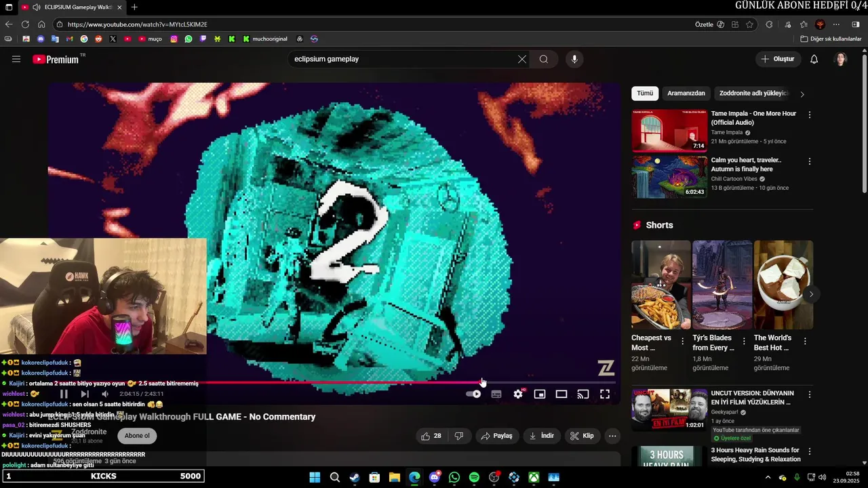
Task: Open Steam from the taskbar
Action: point(355,477)
